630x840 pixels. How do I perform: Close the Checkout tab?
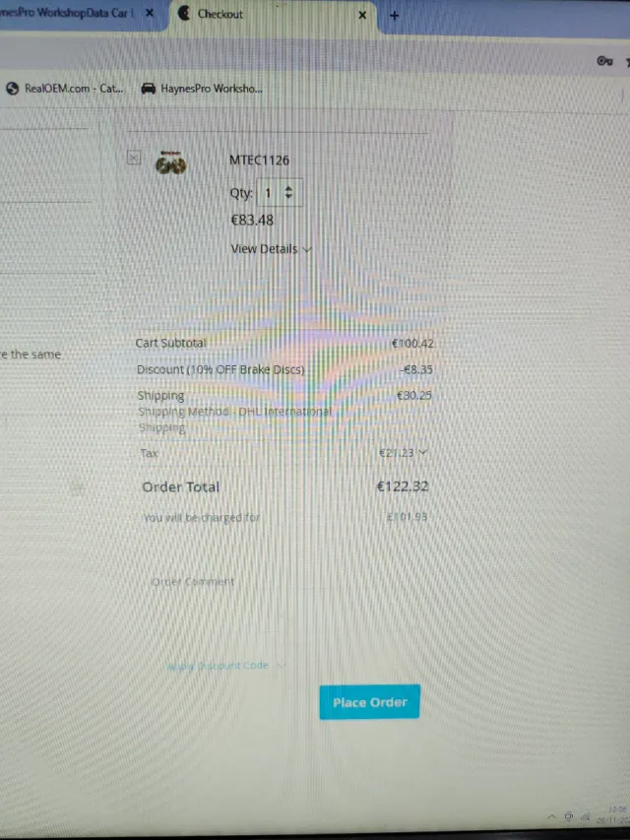pyautogui.click(x=362, y=15)
